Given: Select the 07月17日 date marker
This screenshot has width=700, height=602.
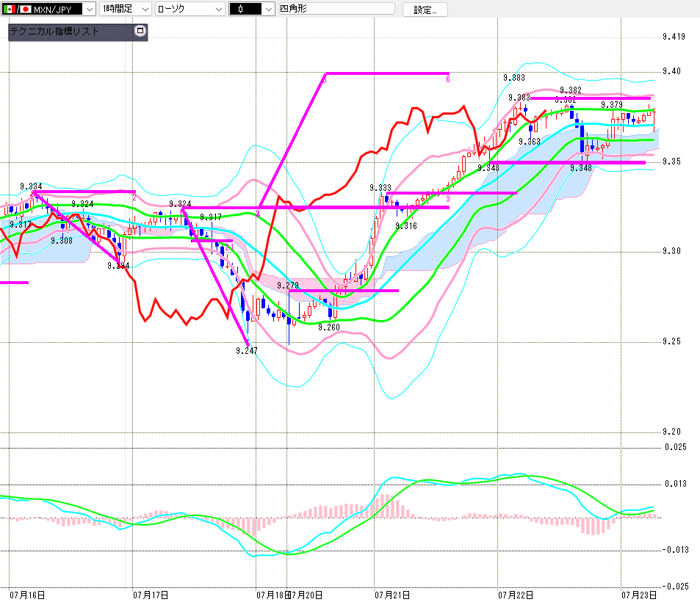Looking at the screenshot, I should pos(151,595).
